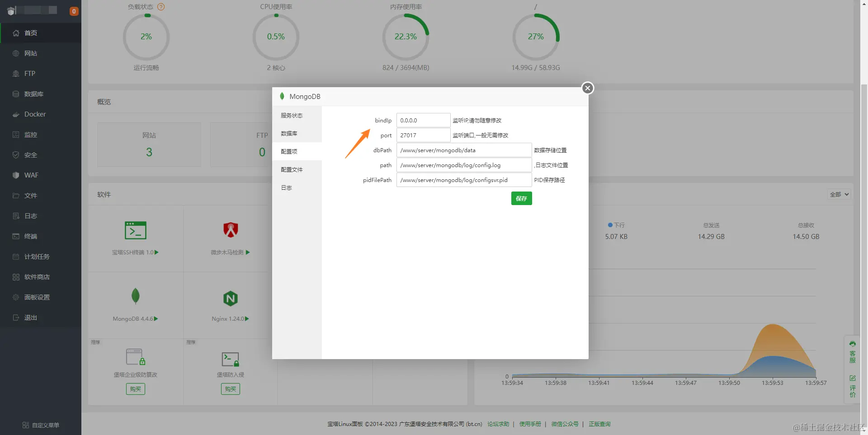868x435 pixels.
Task: Click the MongoDB leaf icon in dialog title
Action: click(282, 96)
